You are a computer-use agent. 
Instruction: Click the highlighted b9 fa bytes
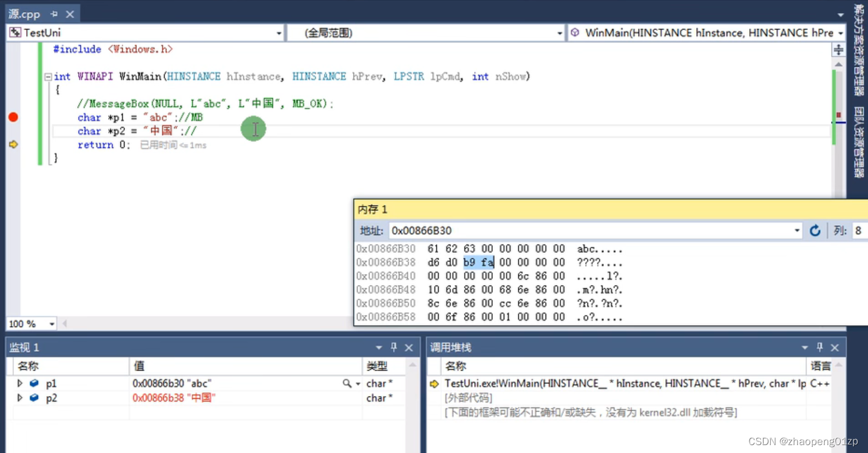tap(478, 263)
